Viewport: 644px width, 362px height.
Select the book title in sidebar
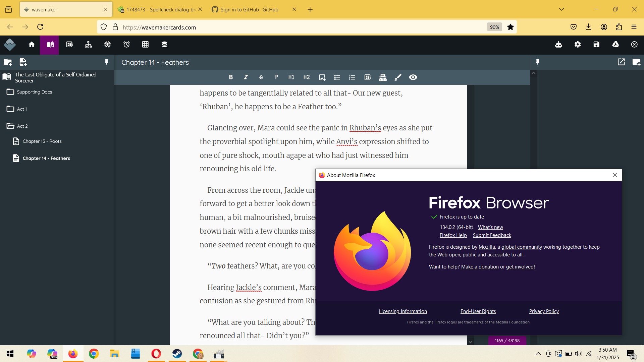[56, 77]
